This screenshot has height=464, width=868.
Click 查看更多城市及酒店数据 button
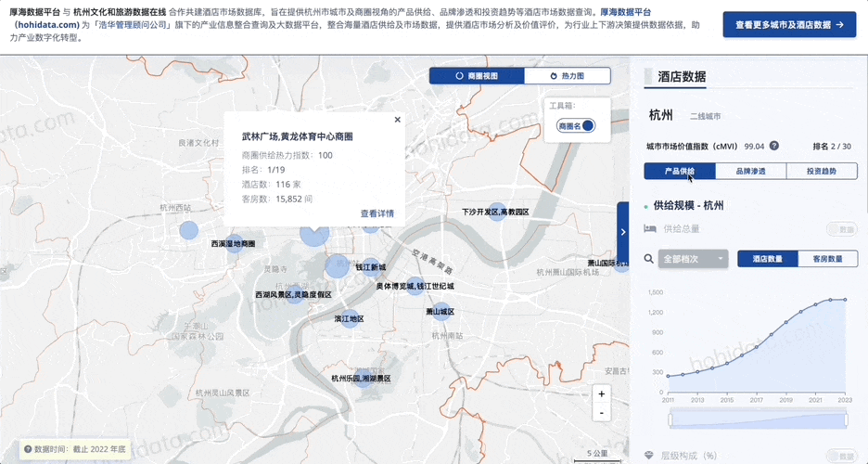(789, 25)
